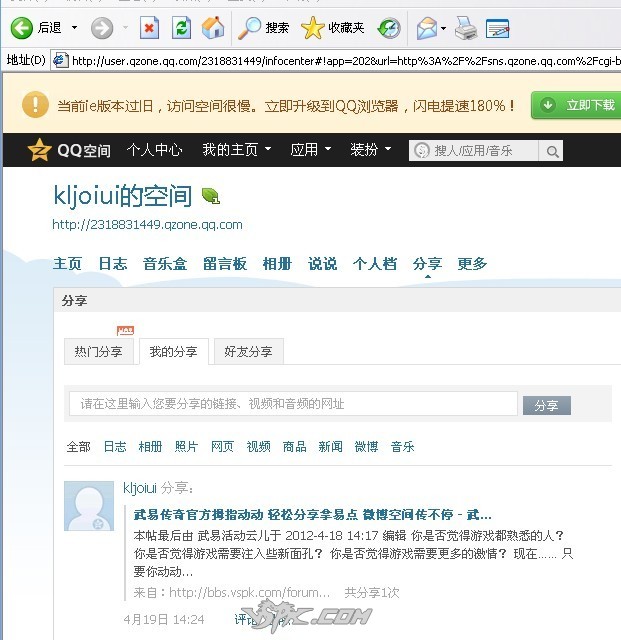Filter shares by 微博
Viewport: 621px width, 640px height.
[x=366, y=447]
